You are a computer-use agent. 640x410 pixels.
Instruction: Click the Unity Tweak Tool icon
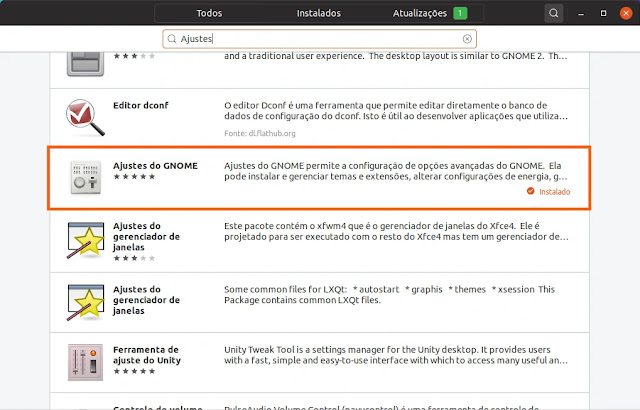pos(85,362)
